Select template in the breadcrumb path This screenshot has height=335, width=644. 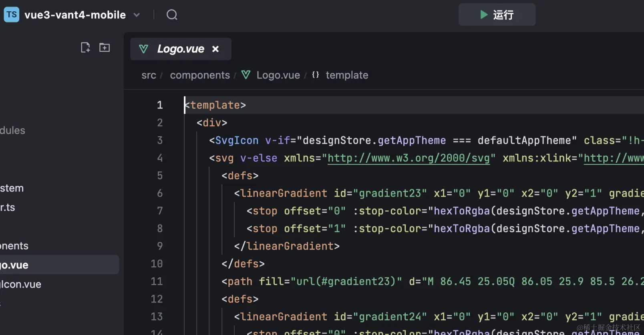click(347, 75)
